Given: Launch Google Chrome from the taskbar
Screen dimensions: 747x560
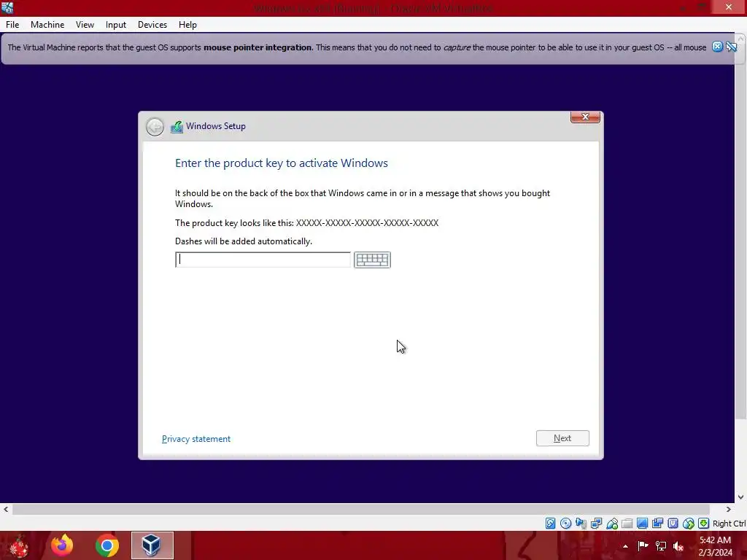Looking at the screenshot, I should [x=107, y=545].
